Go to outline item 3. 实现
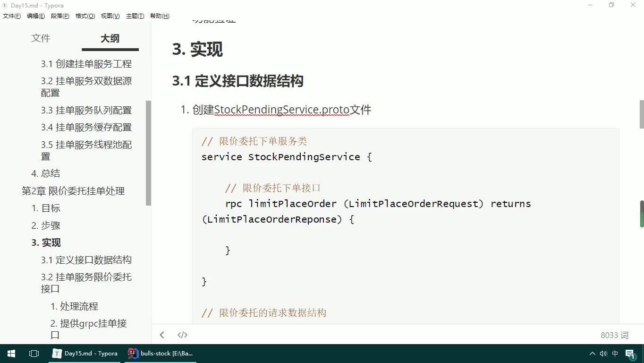644x363 pixels. pyautogui.click(x=46, y=242)
